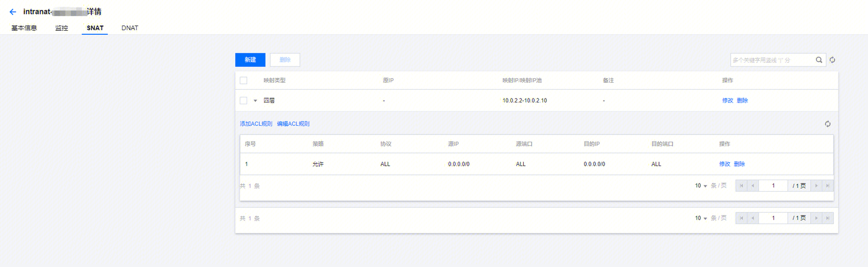The width and height of the screenshot is (868, 267).
Task: Click the magnifier search icon
Action: coord(819,60)
